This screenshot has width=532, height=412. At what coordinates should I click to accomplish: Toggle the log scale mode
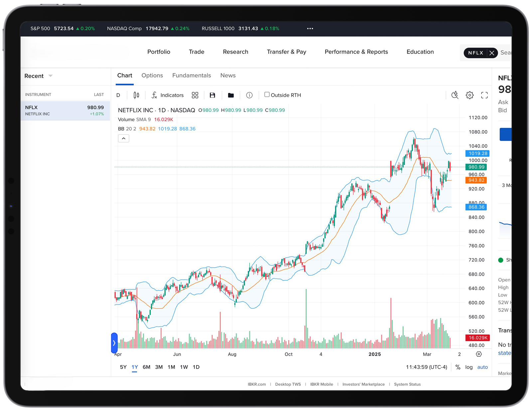(x=469, y=367)
